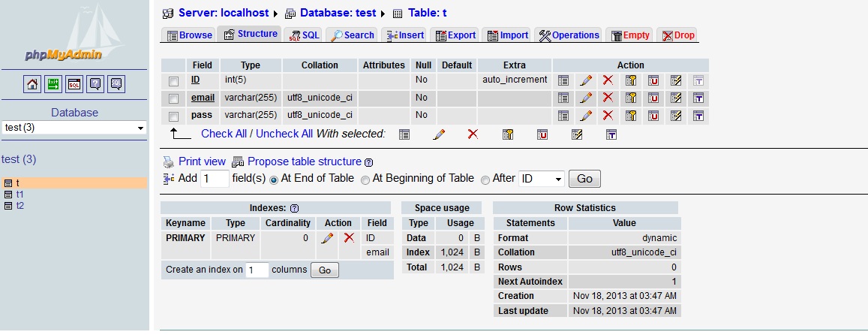Image resolution: width=868 pixels, height=335 pixels.
Task: Browse distinct values icon for email row
Action: (563, 98)
